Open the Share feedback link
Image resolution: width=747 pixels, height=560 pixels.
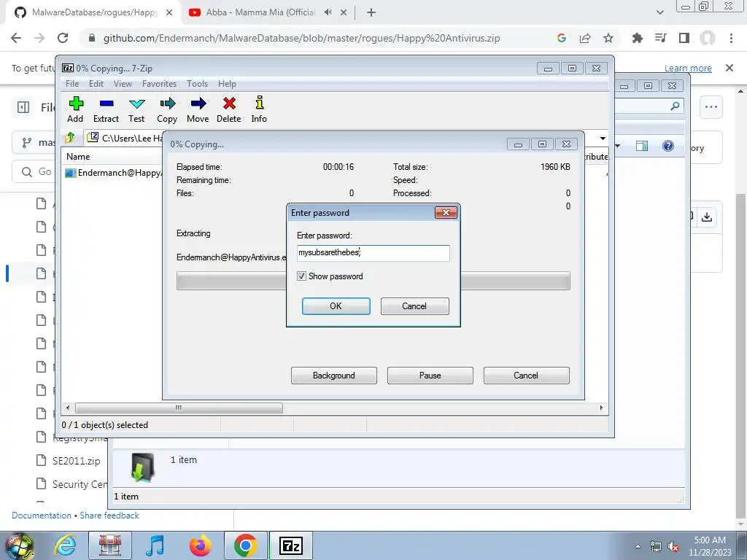pyautogui.click(x=109, y=516)
